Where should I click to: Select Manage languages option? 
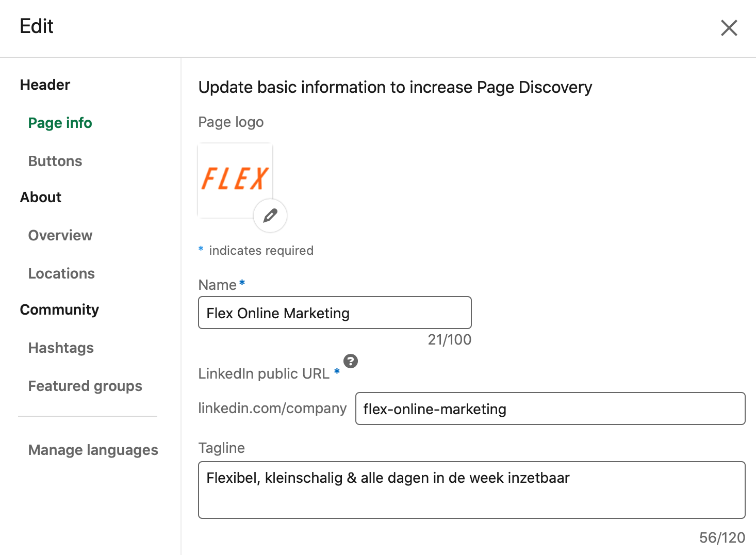pos(93,450)
